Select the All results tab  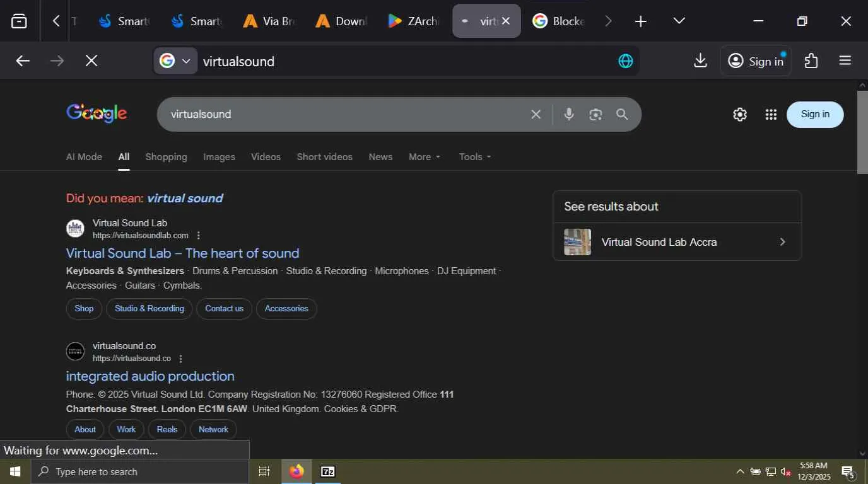click(124, 157)
